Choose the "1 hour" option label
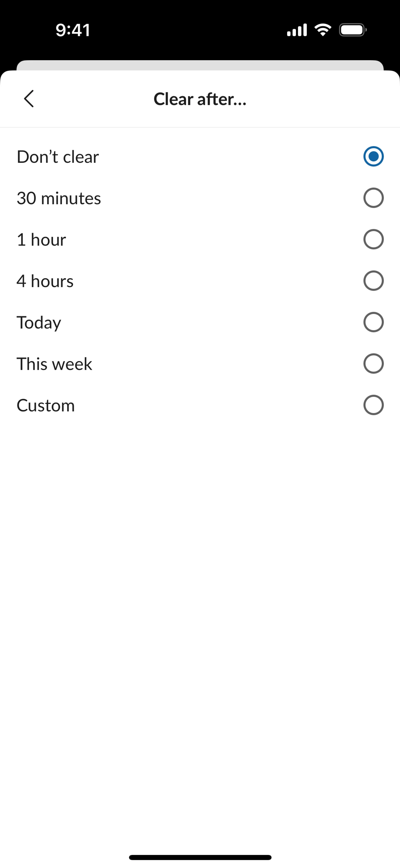The height and width of the screenshot is (868, 400). [x=41, y=240]
